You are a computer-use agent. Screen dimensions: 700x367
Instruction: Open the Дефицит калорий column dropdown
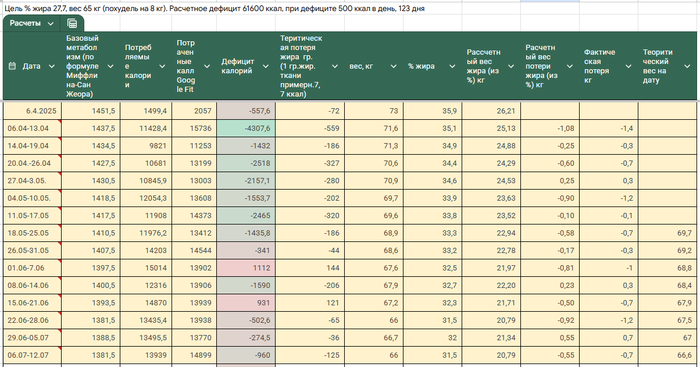click(266, 66)
